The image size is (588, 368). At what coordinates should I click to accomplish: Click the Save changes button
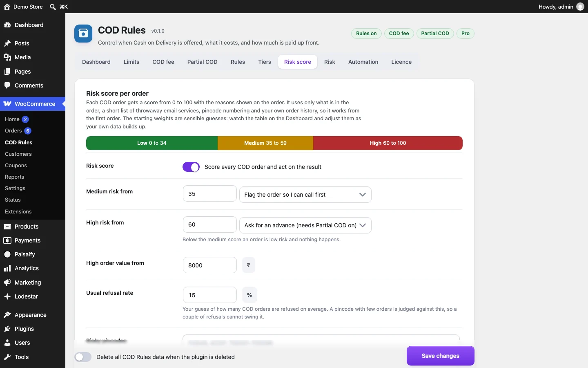point(441,356)
